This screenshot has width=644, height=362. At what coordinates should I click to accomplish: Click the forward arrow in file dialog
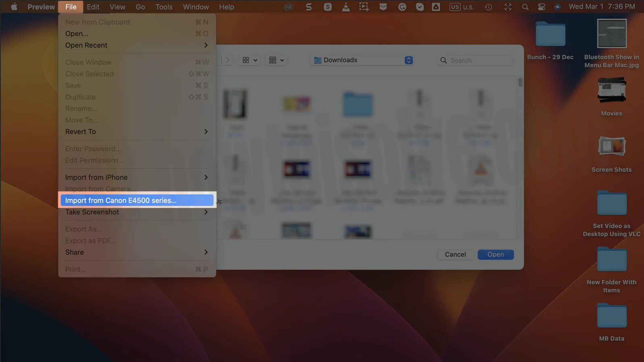tap(228, 60)
